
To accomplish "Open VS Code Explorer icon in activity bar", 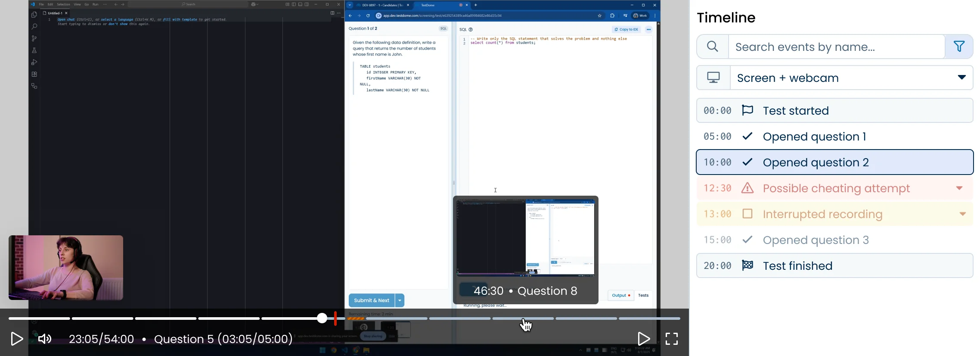I will (x=34, y=15).
